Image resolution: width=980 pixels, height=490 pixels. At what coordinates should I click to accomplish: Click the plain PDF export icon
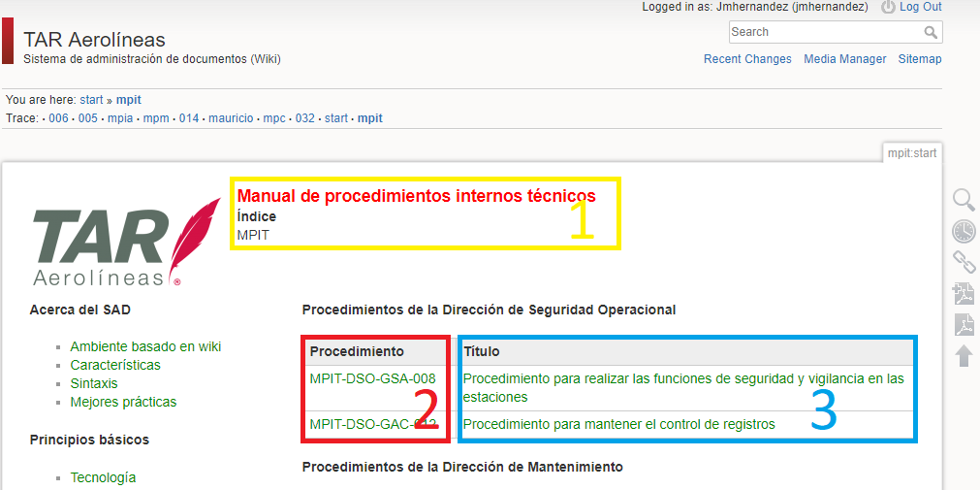(964, 325)
